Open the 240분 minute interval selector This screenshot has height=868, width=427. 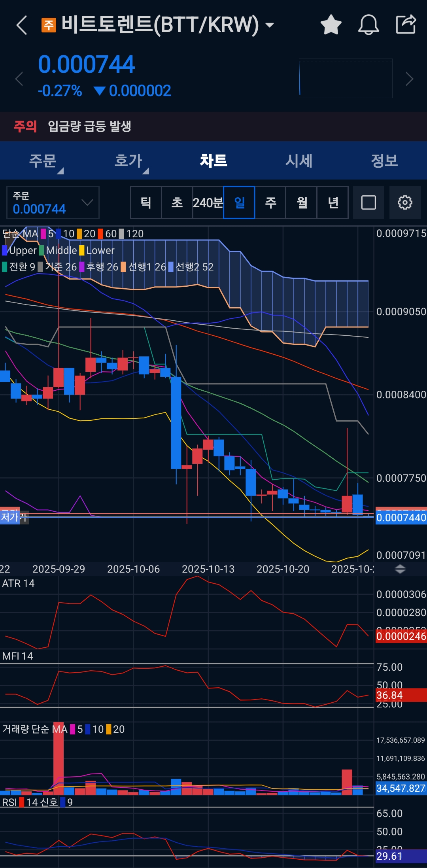208,202
